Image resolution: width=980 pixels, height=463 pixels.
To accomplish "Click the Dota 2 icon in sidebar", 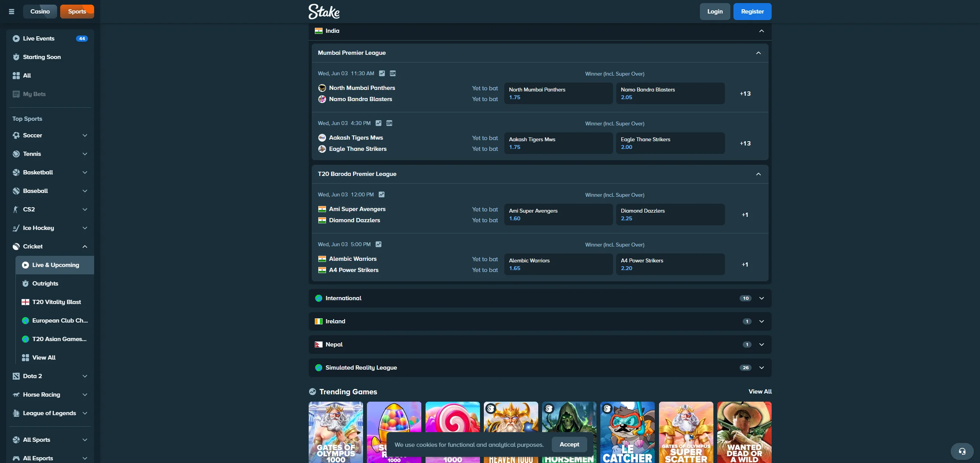I will click(16, 376).
